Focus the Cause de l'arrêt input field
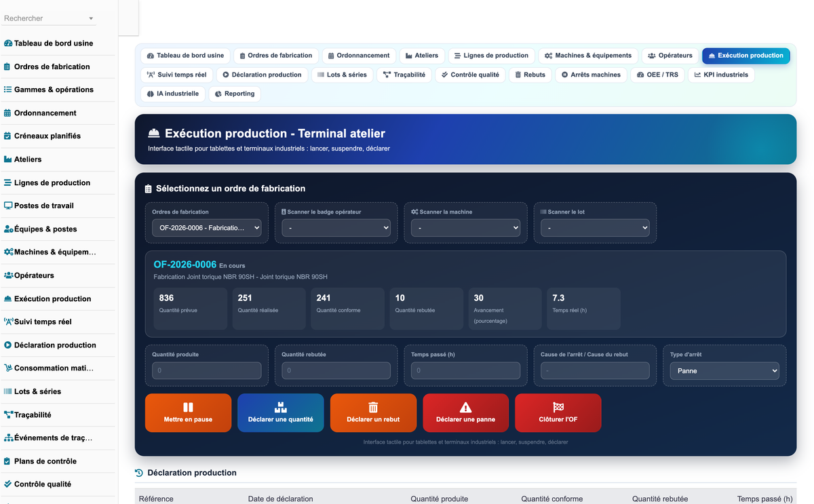 pyautogui.click(x=595, y=370)
